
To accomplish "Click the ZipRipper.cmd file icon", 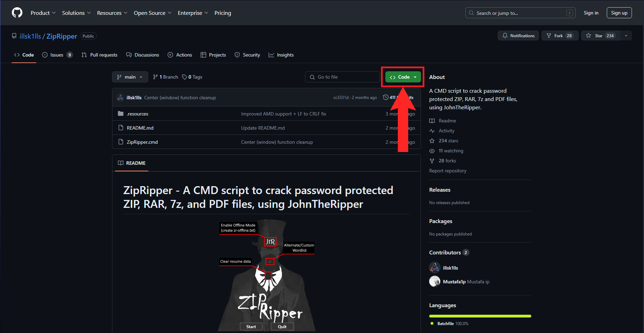I will click(x=121, y=142).
